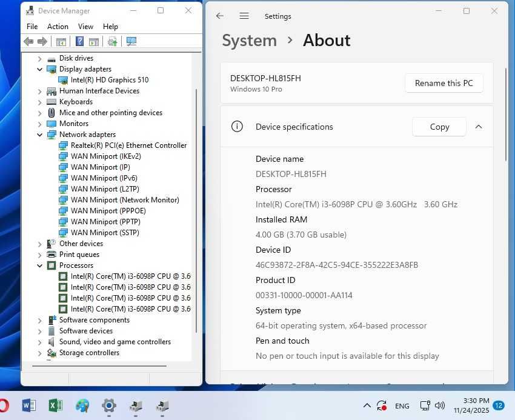Viewport: 515px width, 420px height.
Task: Select Realtek PCI(e) Ethernet Controller
Action: pos(128,145)
